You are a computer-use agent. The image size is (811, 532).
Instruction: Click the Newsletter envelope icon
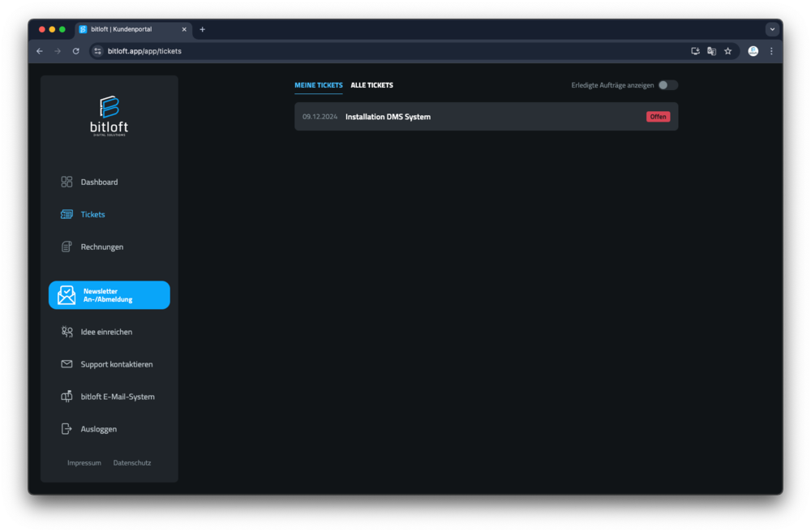[x=67, y=295]
